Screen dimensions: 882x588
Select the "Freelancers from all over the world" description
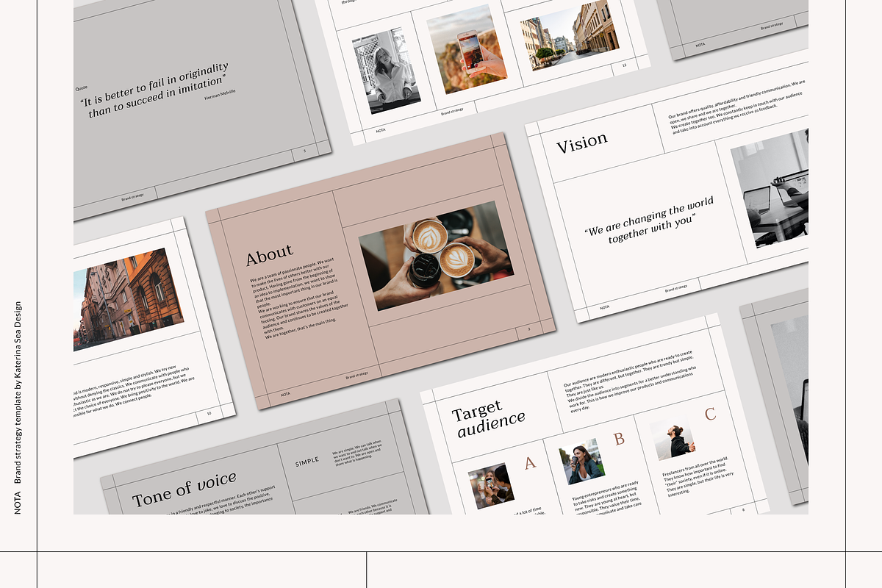coord(697,478)
